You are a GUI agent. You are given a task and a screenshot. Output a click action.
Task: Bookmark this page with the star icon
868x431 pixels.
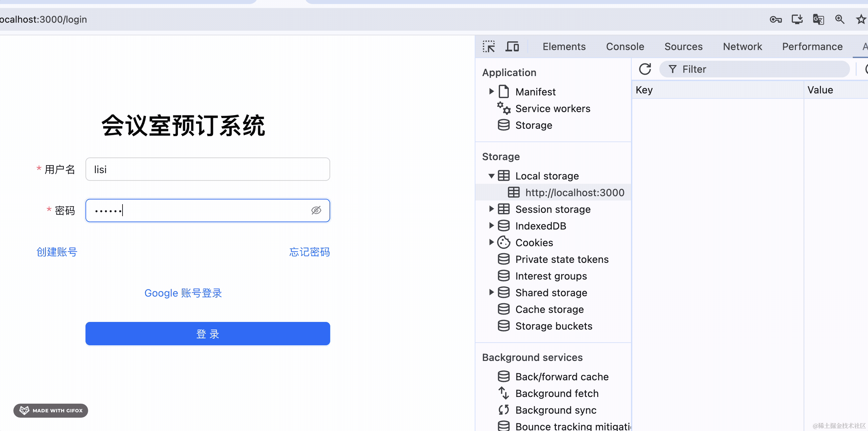(861, 20)
